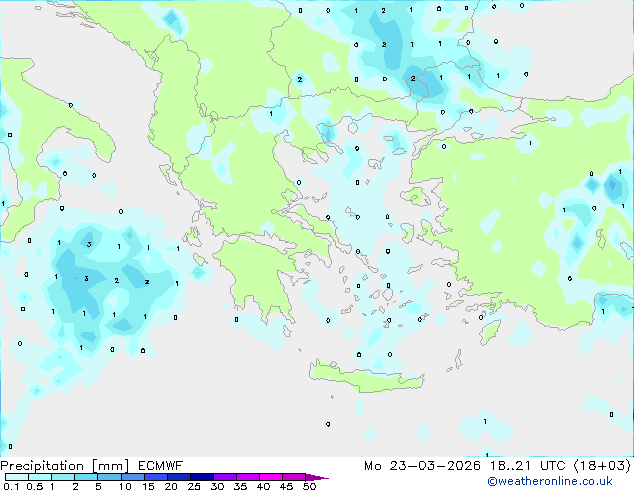Click legend swatch between 5 and 10
The width and height of the screenshot is (634, 490).
(x=110, y=477)
